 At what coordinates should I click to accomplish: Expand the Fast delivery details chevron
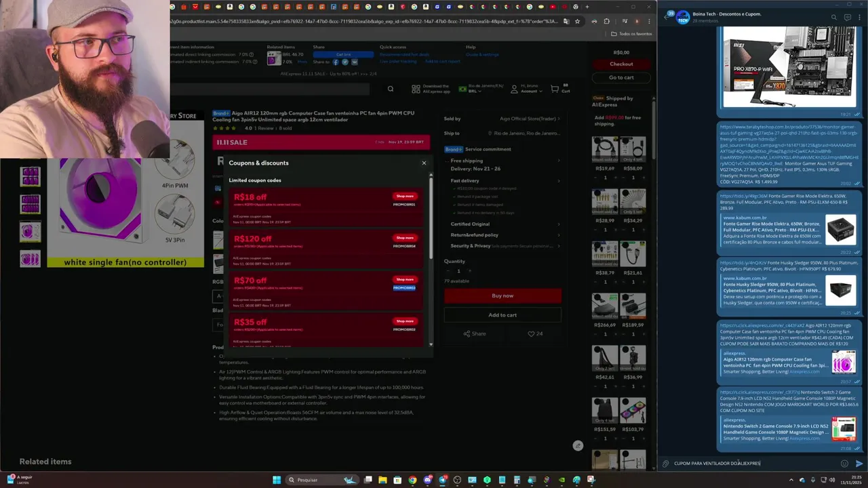pos(559,181)
